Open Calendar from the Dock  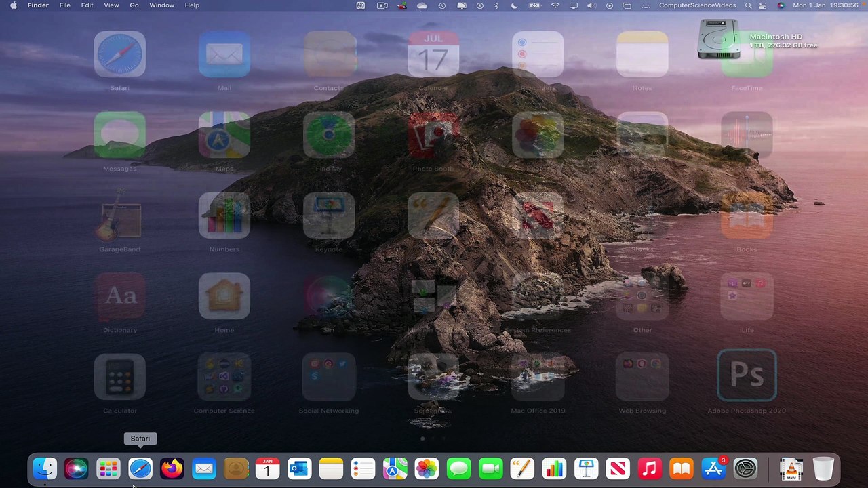point(268,468)
